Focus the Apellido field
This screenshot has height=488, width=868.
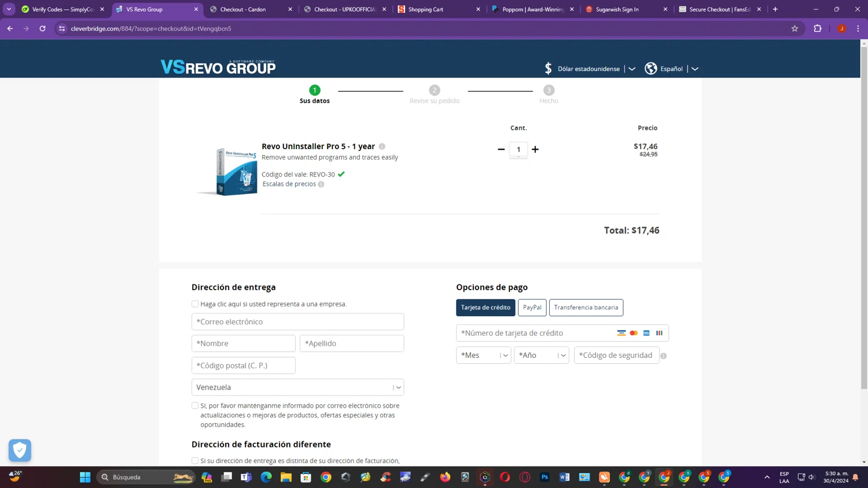click(x=352, y=343)
